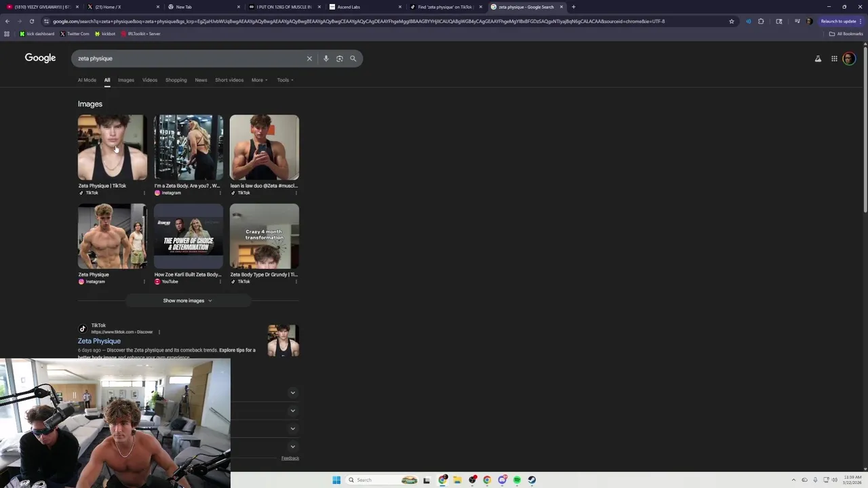The height and width of the screenshot is (488, 868).
Task: Switch to AI Mode tab
Action: click(87, 80)
